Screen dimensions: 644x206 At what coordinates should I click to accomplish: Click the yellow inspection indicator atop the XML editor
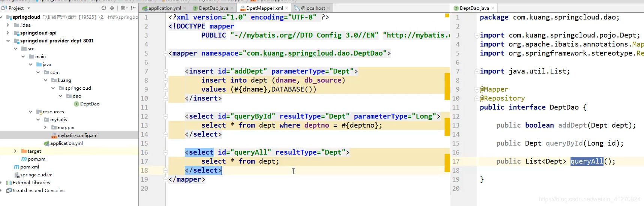point(447,15)
